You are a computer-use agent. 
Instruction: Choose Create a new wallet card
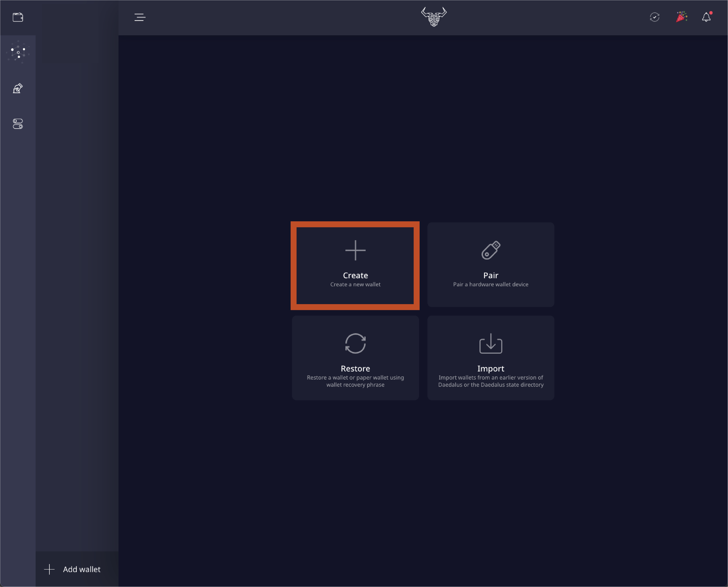coord(355,265)
